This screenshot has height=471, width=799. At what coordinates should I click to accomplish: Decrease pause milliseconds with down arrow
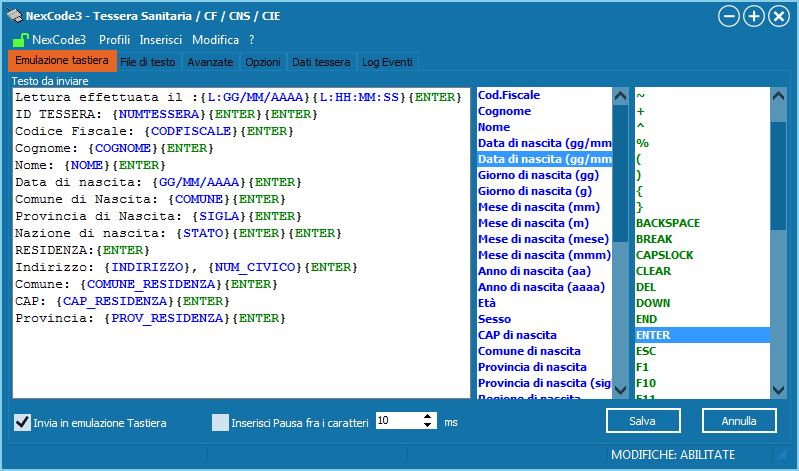click(x=429, y=427)
